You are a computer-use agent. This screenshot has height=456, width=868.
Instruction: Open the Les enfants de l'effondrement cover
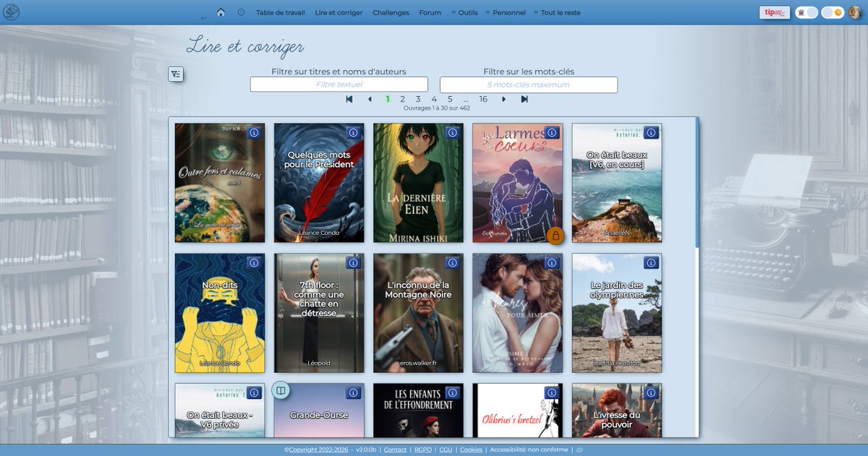pos(418,410)
